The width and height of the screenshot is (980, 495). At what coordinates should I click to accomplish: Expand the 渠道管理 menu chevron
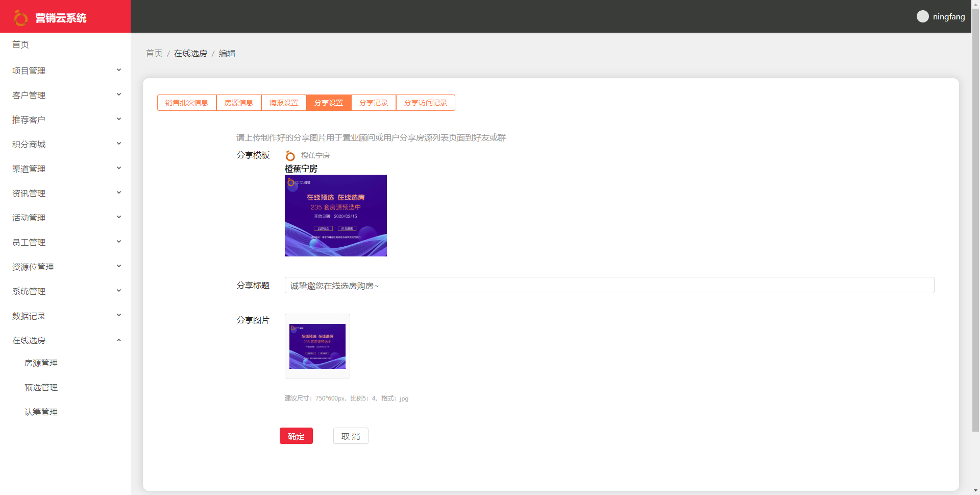tap(119, 168)
